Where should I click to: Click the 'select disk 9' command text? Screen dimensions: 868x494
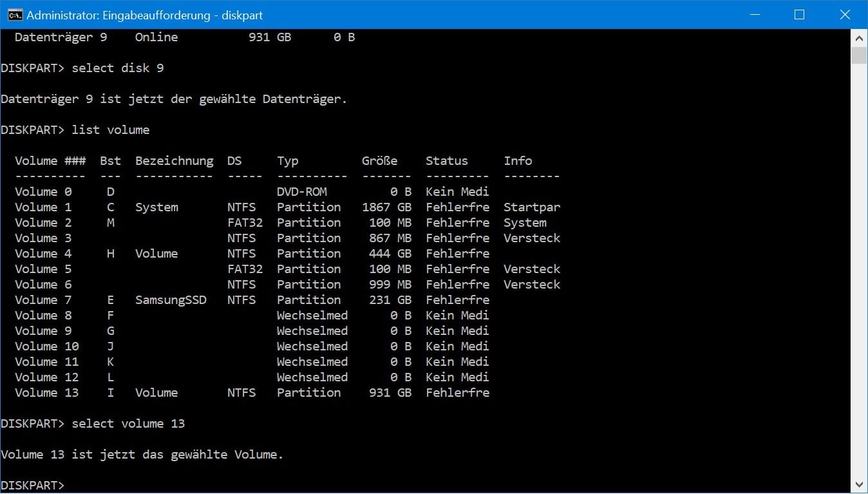(117, 68)
